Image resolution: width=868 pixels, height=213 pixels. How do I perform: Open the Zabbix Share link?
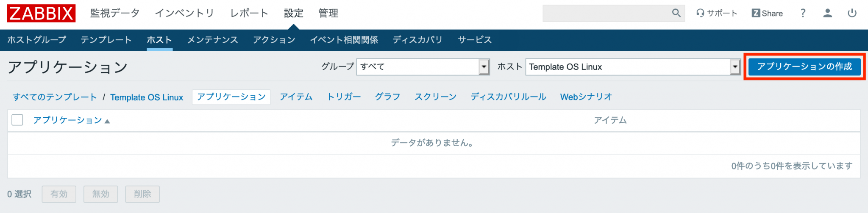[767, 13]
